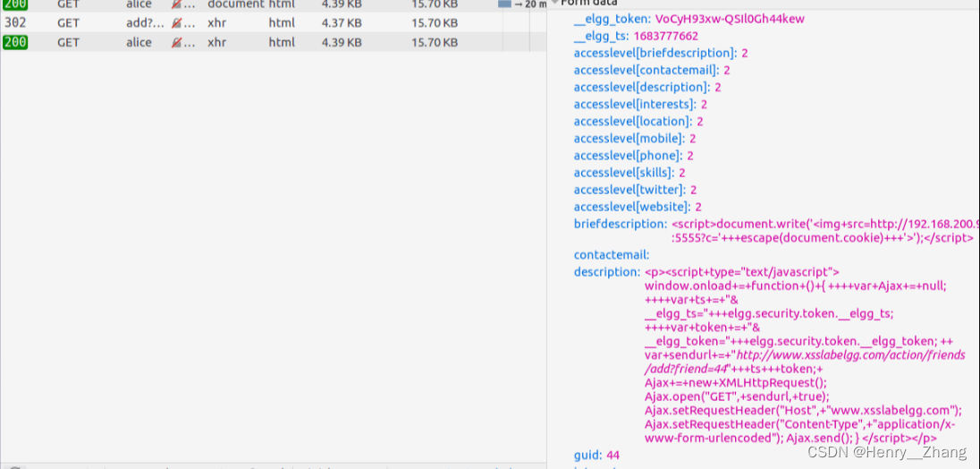Click the timestamp value 1683777662
Viewport: 980px width, 469px height.
tap(666, 37)
